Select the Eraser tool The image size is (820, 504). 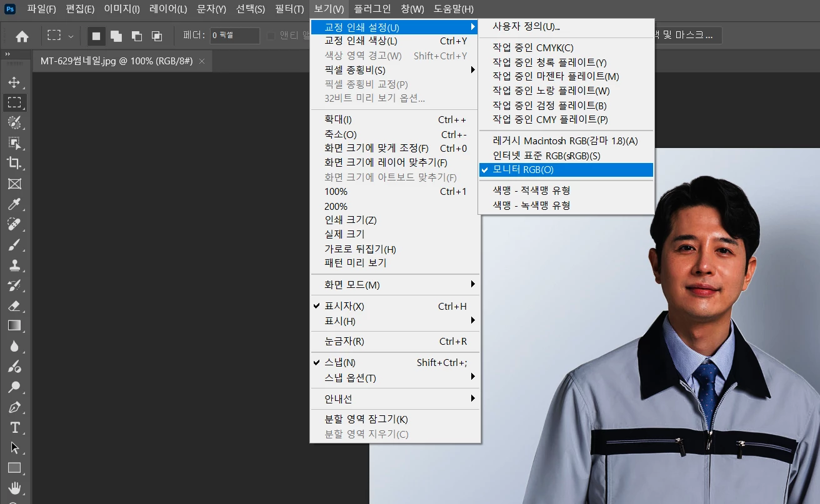click(14, 305)
